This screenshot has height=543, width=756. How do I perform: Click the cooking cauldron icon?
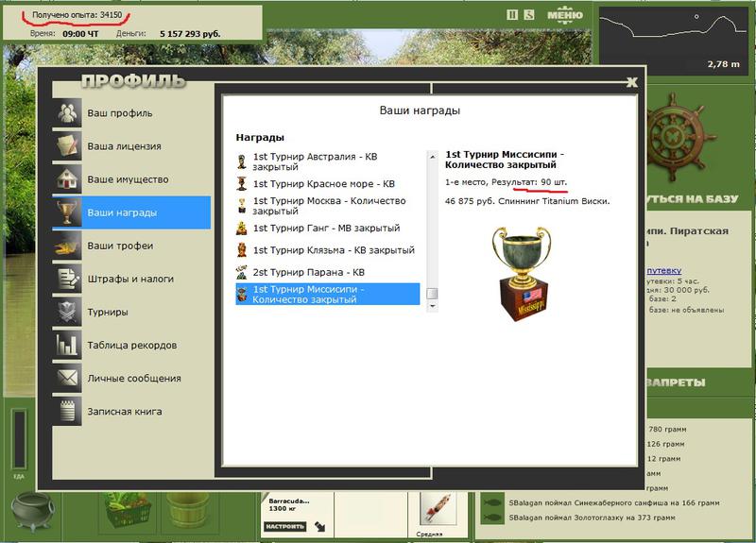33,511
